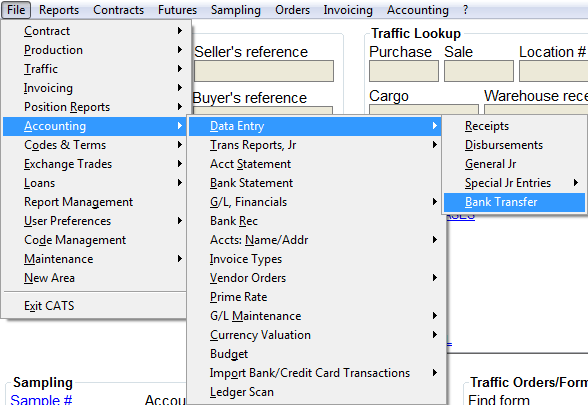Expand the User Preferences submenu
The image size is (588, 405).
(x=94, y=221)
